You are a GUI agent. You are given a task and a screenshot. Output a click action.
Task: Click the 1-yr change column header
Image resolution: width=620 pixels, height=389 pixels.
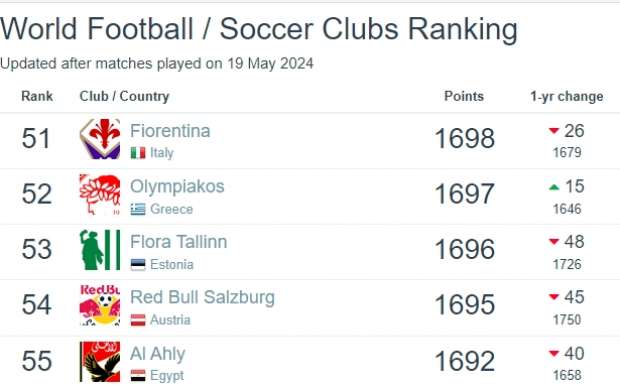click(x=567, y=96)
